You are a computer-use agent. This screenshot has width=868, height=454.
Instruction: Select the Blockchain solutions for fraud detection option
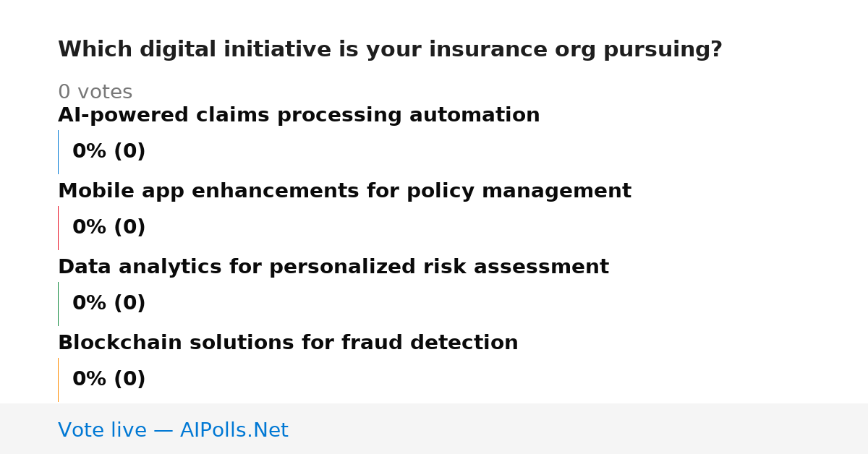tap(288, 343)
